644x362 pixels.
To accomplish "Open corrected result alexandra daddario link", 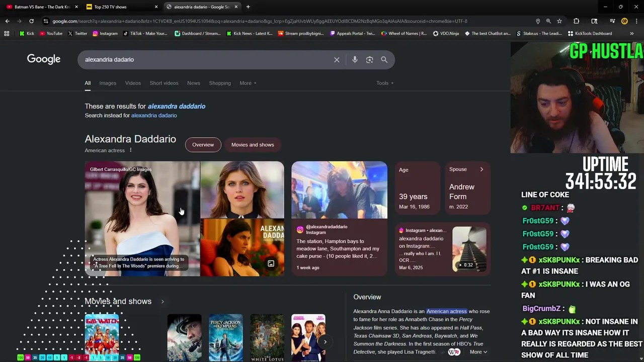I will click(177, 106).
